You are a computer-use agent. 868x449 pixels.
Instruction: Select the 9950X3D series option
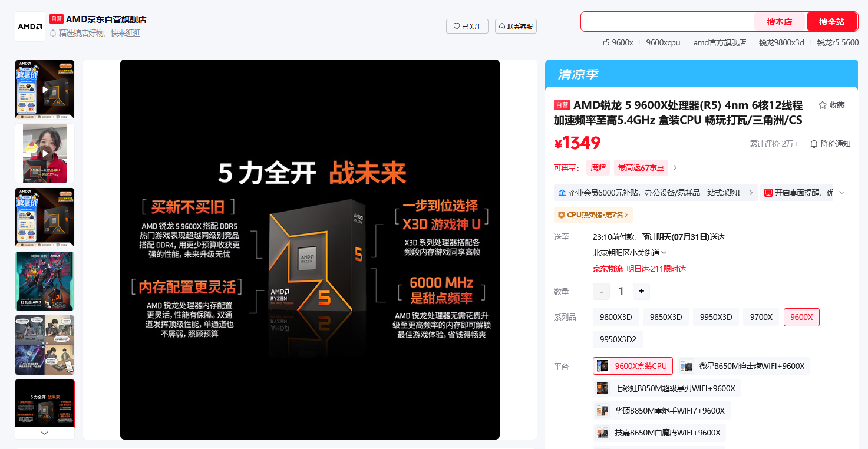click(x=716, y=318)
